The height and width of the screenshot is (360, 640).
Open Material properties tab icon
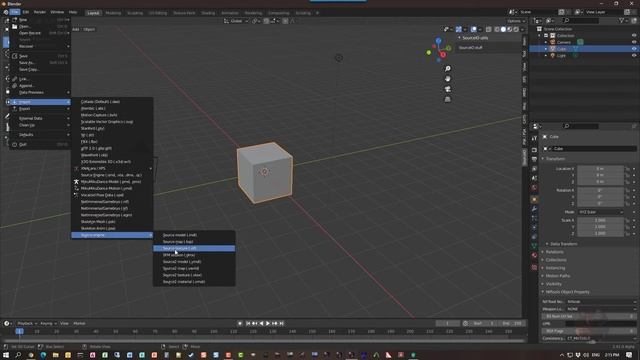534,256
